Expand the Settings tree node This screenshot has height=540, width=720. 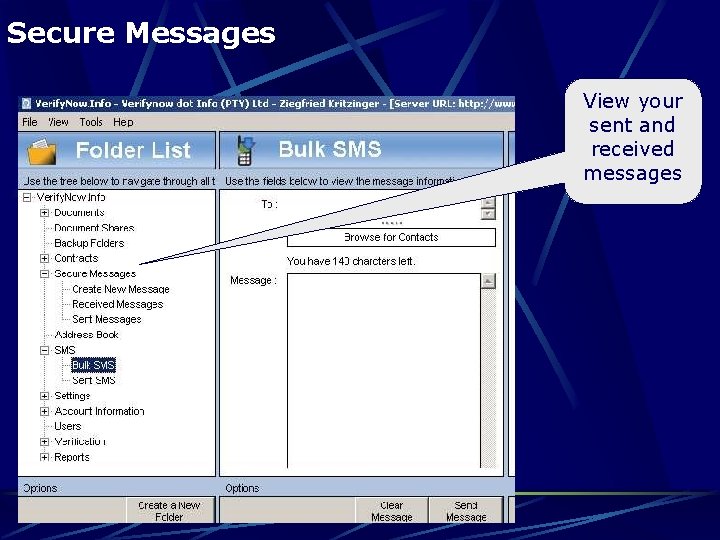point(45,396)
